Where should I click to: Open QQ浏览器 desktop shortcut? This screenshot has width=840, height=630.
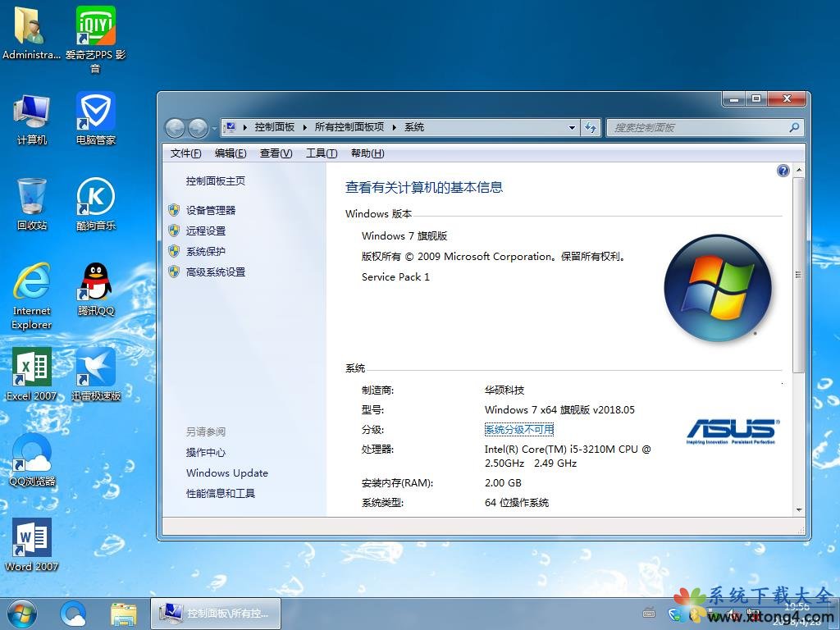(32, 460)
